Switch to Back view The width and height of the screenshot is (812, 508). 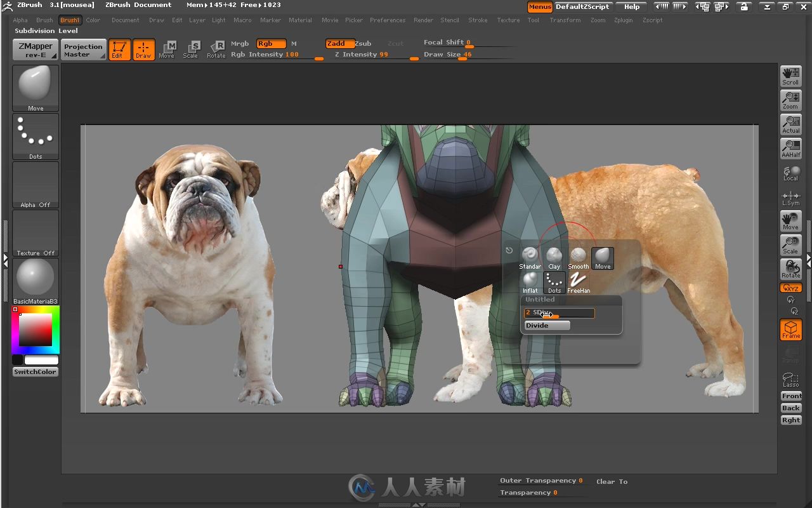pos(791,408)
